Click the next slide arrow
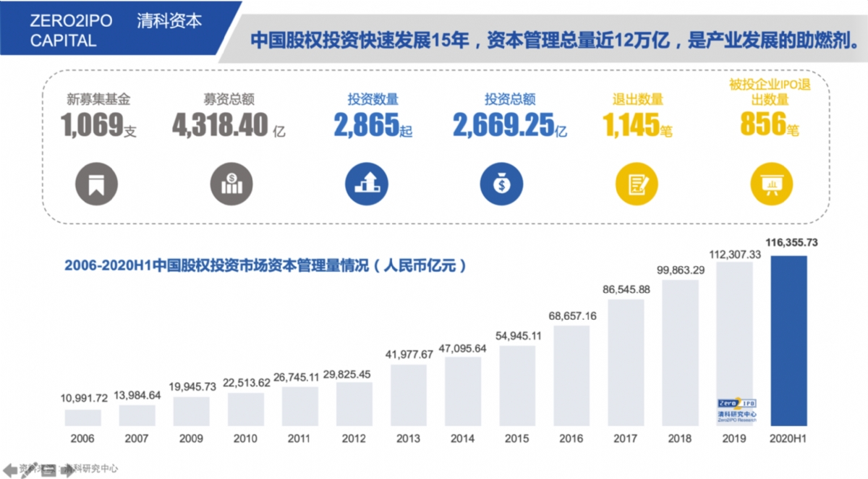This screenshot has width=868, height=479. (69, 469)
